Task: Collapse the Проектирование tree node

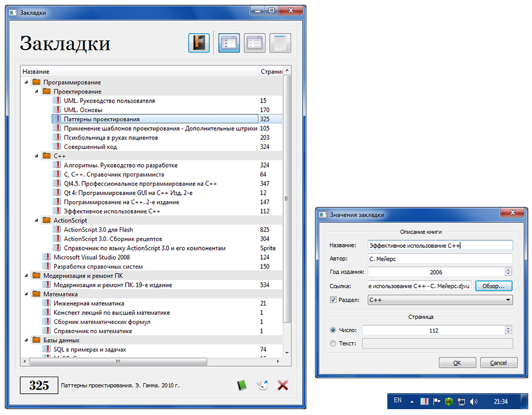Action: click(36, 92)
